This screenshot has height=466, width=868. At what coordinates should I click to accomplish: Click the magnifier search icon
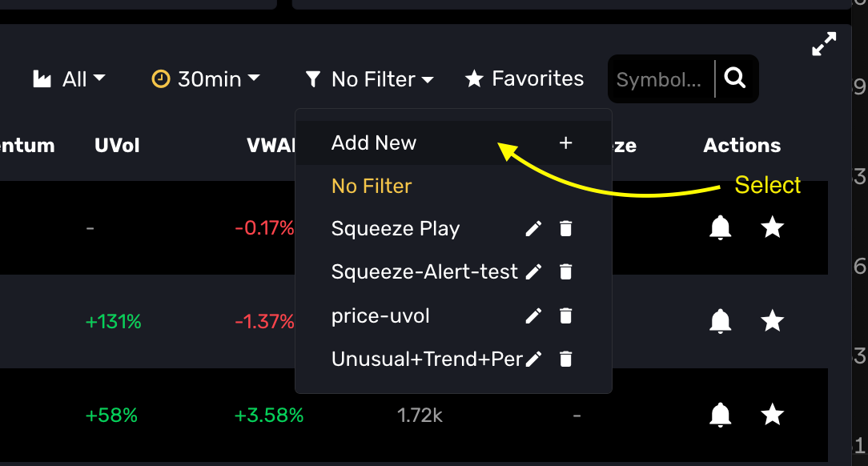point(734,78)
